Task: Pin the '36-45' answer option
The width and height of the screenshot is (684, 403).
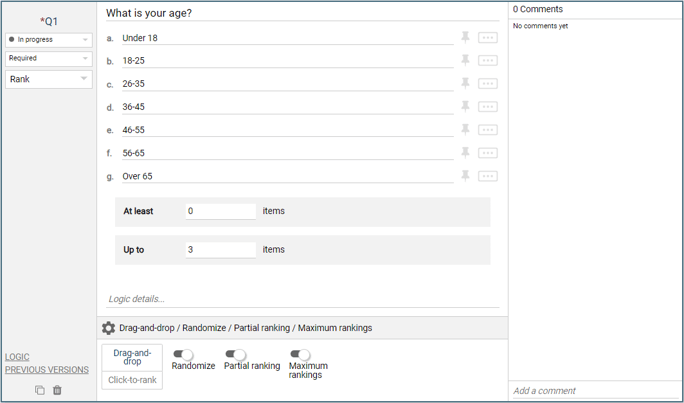Action: (465, 106)
